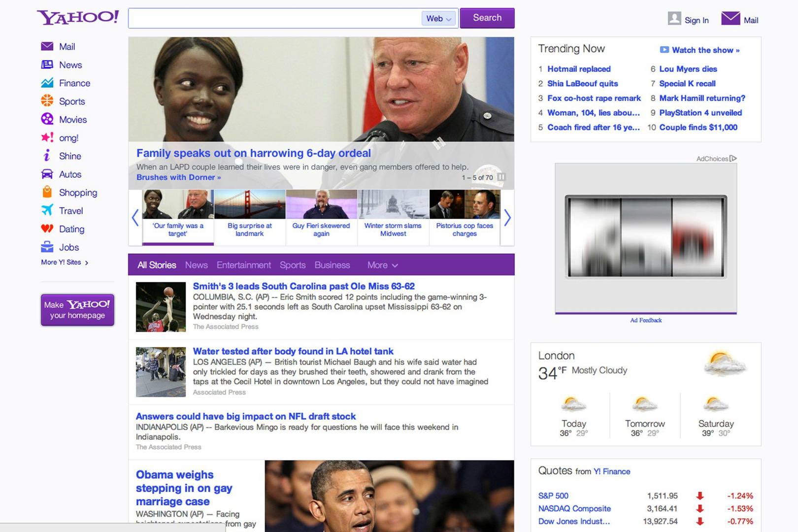
Task: Open Mark Hamill returning? trending link
Action: click(x=702, y=98)
